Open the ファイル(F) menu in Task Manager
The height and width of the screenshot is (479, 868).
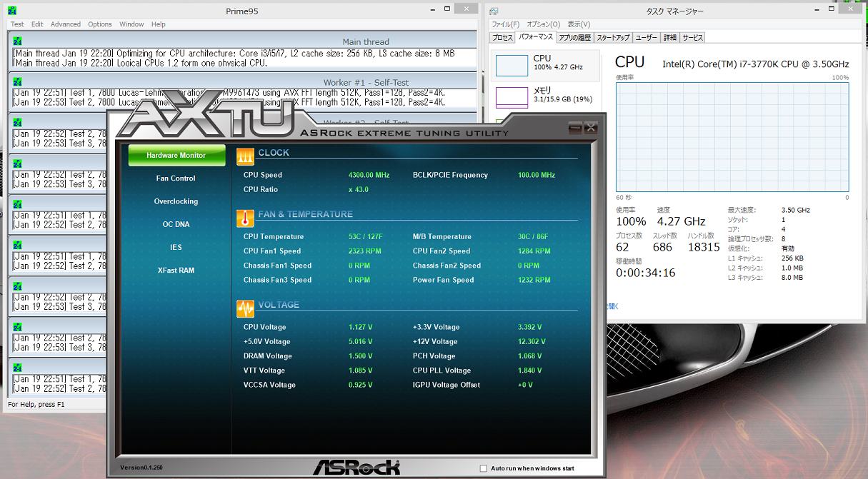pos(505,24)
